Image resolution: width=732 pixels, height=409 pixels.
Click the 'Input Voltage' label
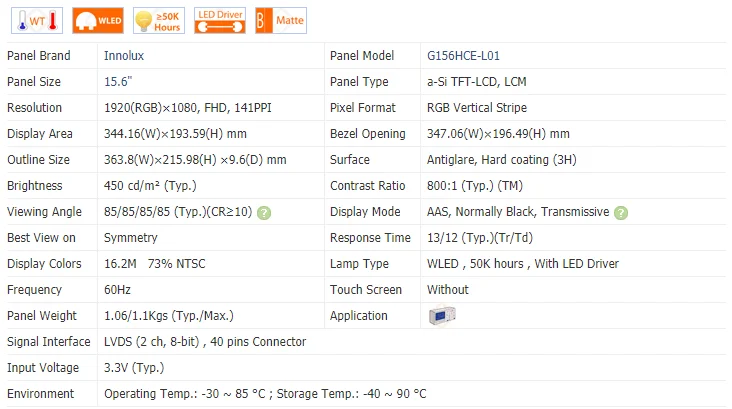click(x=43, y=368)
